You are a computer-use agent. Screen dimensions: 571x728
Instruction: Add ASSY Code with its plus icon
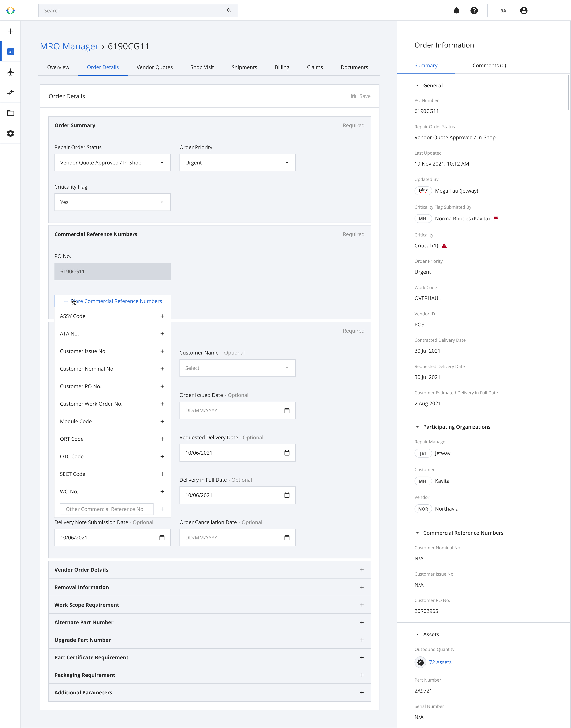pos(162,316)
